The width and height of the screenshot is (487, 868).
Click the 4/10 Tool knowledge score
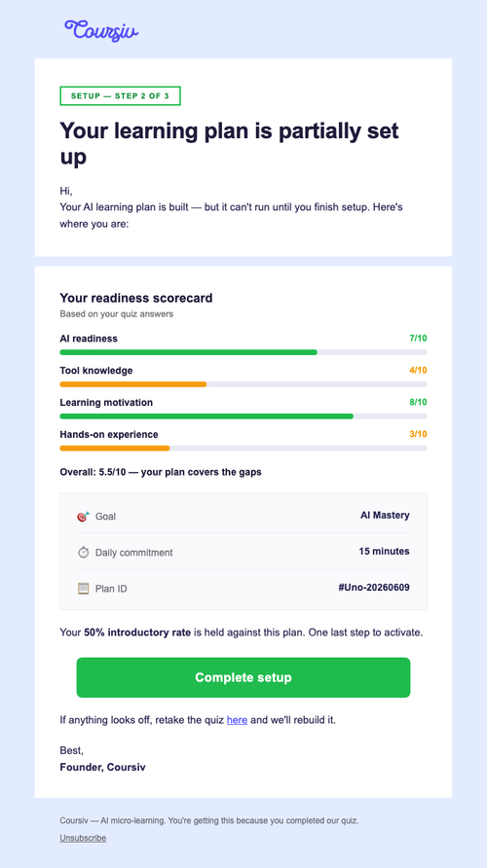[x=418, y=371]
